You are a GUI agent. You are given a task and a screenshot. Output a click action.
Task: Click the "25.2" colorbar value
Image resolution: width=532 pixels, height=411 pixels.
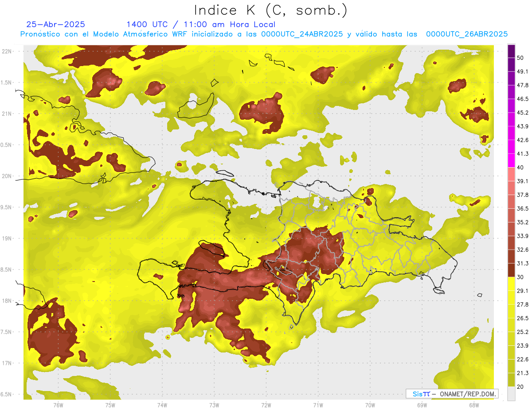pyautogui.click(x=523, y=332)
